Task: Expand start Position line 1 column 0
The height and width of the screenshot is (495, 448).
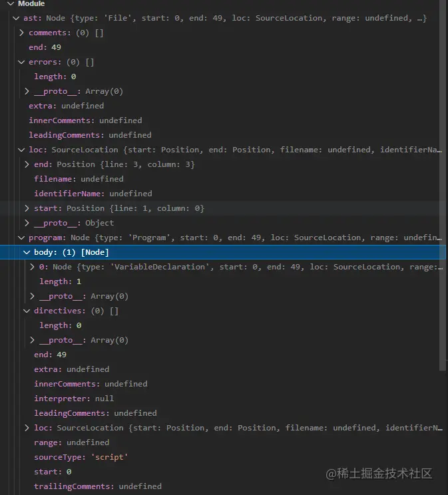Action: tap(27, 208)
